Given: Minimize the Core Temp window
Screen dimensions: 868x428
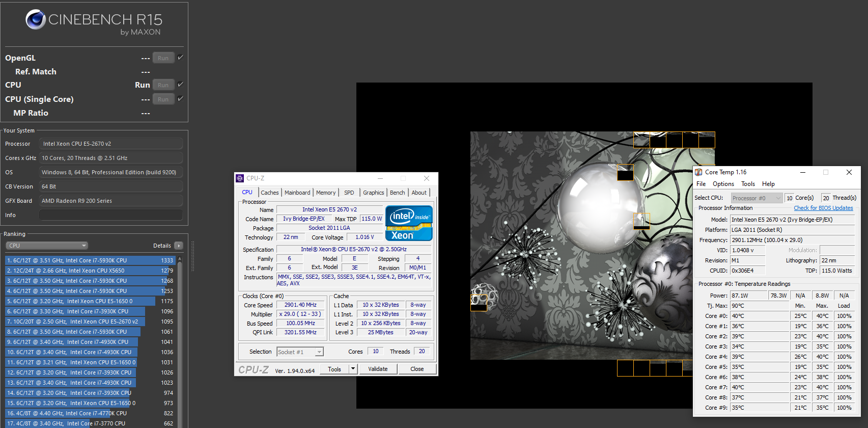Looking at the screenshot, I should tap(802, 172).
